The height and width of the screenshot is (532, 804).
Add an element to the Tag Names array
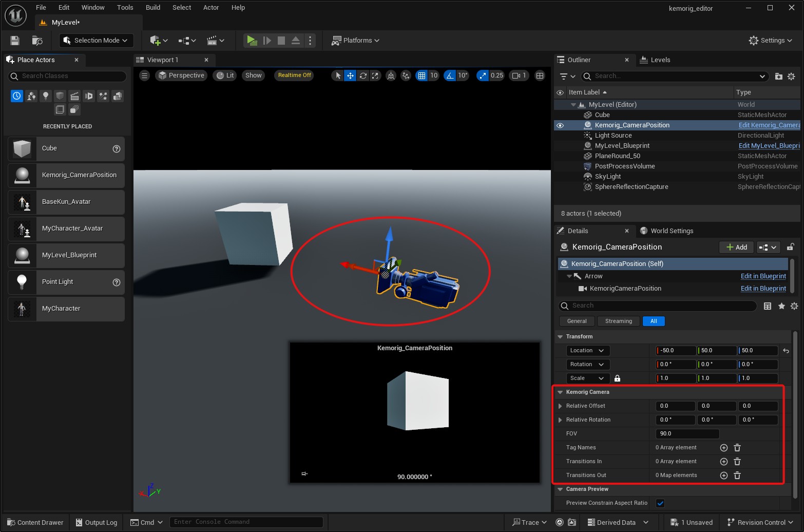723,448
